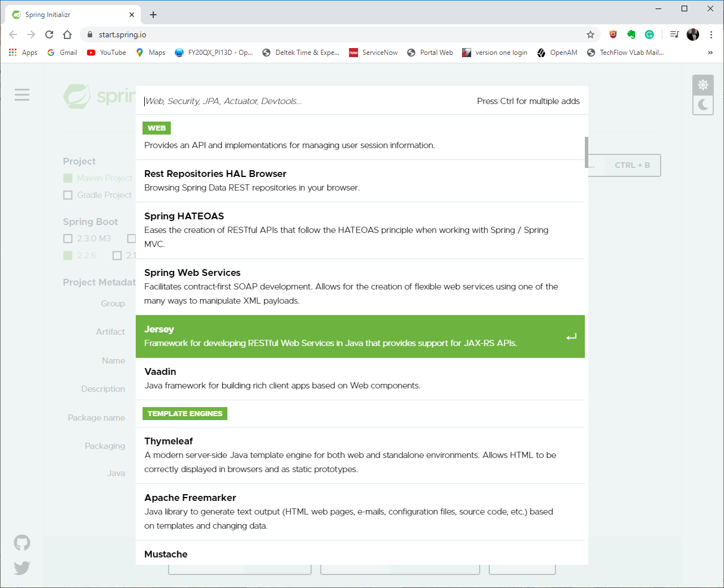
Task: Add the Thymeleaf dependency
Action: [x=360, y=456]
